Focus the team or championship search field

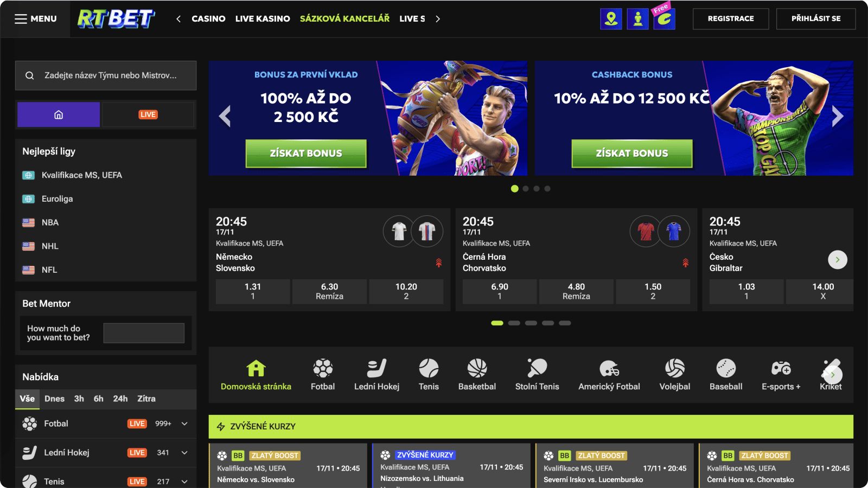tap(106, 75)
